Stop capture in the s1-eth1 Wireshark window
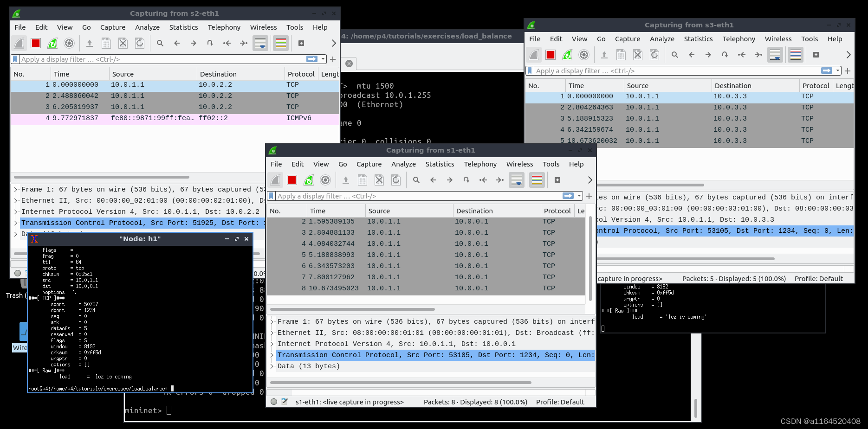Viewport: 868px width, 429px height. coord(292,180)
